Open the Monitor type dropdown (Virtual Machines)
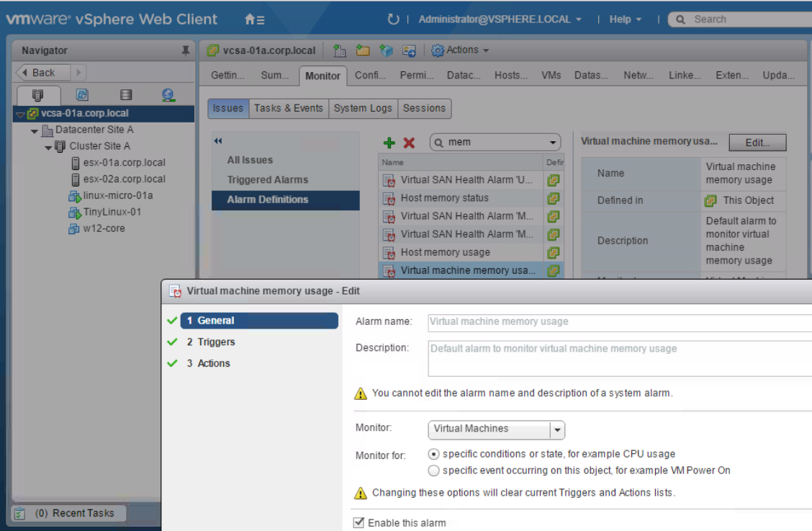Image resolution: width=812 pixels, height=531 pixels. [557, 430]
